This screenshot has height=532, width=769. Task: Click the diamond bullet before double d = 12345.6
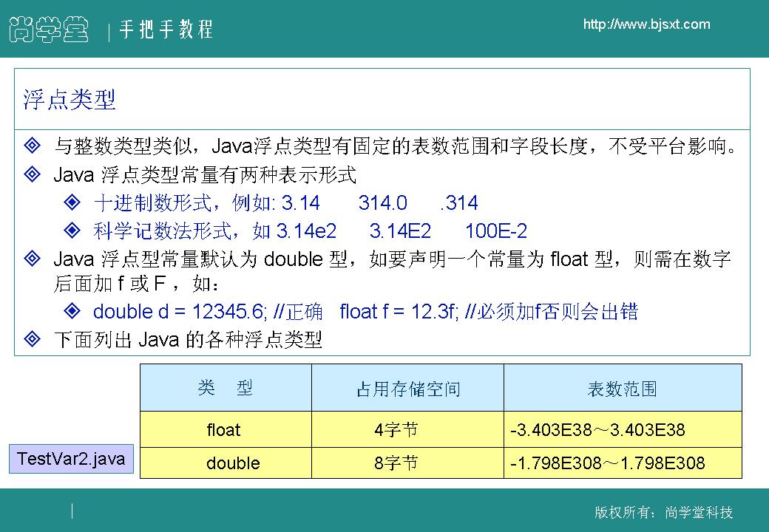click(72, 311)
